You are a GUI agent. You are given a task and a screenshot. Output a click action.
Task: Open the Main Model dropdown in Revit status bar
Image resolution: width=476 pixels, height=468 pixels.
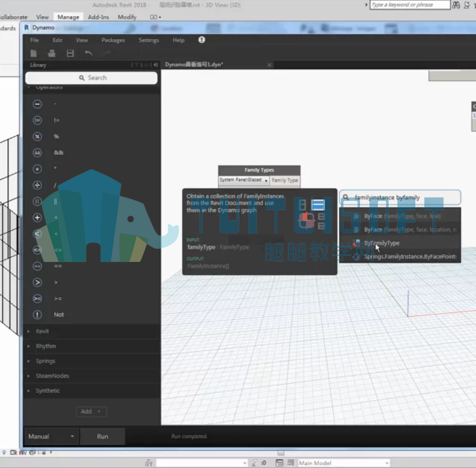coord(344,463)
